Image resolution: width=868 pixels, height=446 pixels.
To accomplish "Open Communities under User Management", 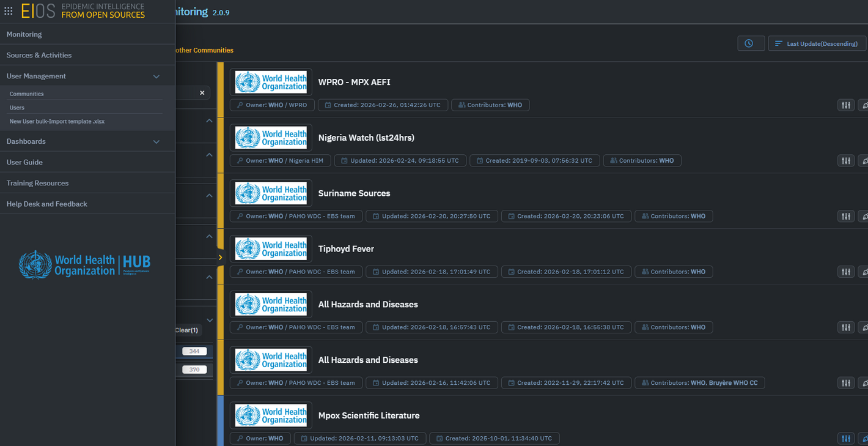I will coord(27,94).
